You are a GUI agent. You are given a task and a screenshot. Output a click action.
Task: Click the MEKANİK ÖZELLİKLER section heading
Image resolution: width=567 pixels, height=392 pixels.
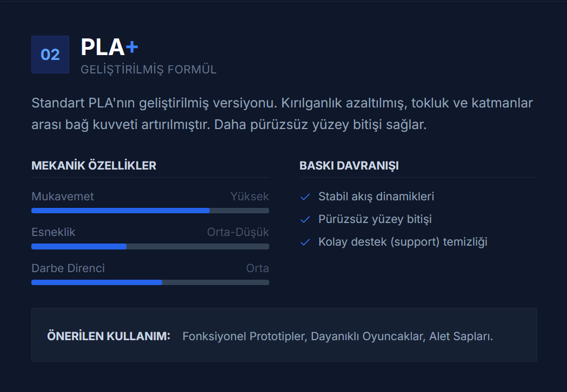tap(94, 166)
